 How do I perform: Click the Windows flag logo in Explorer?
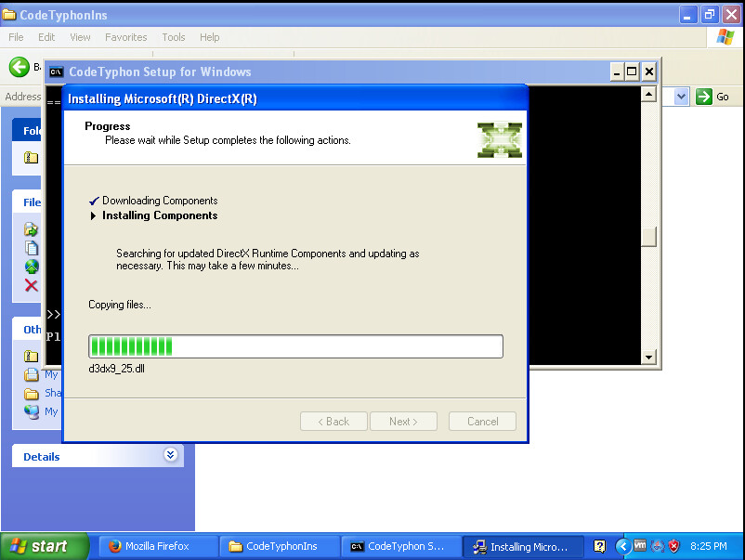pyautogui.click(x=726, y=37)
